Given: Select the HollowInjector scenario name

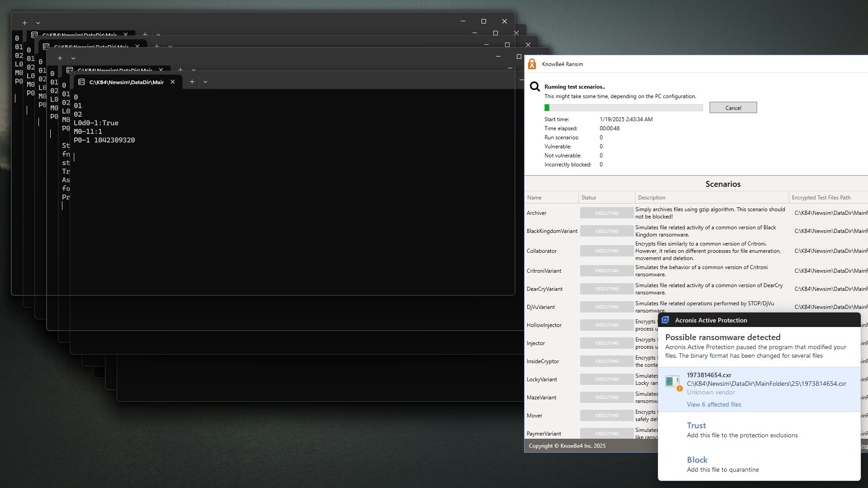Looking at the screenshot, I should tap(544, 325).
